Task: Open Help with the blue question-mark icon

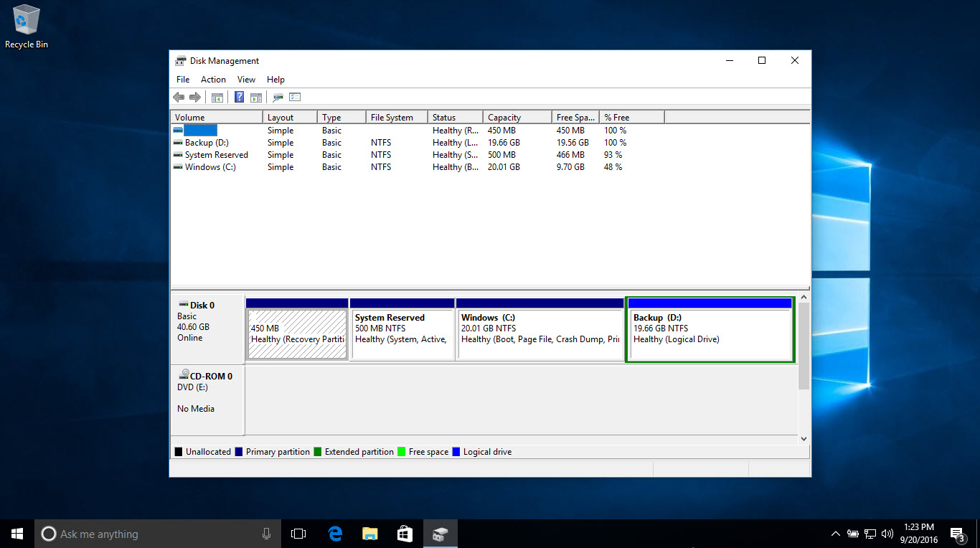Action: (240, 97)
